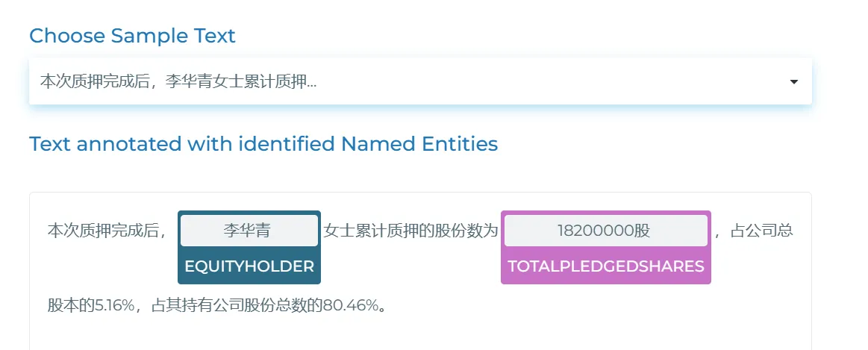Select the 李华青 entity token
This screenshot has height=350, width=868.
(x=249, y=231)
